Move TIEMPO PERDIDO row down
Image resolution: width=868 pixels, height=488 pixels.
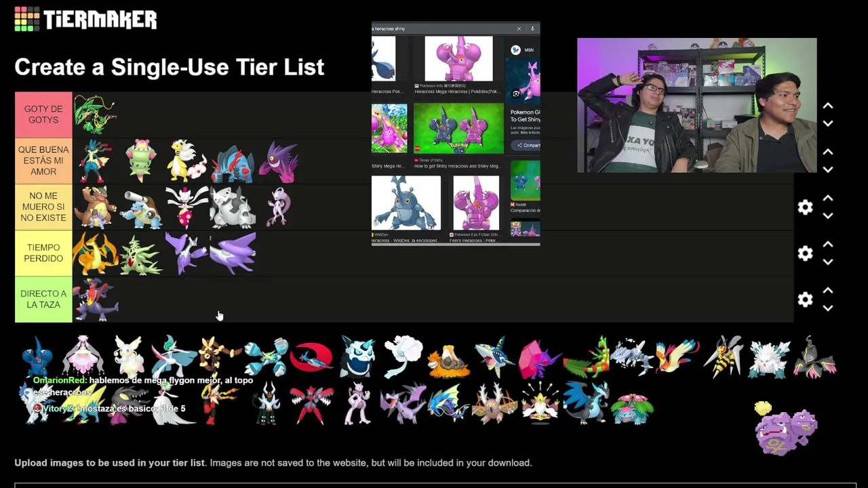point(828,262)
